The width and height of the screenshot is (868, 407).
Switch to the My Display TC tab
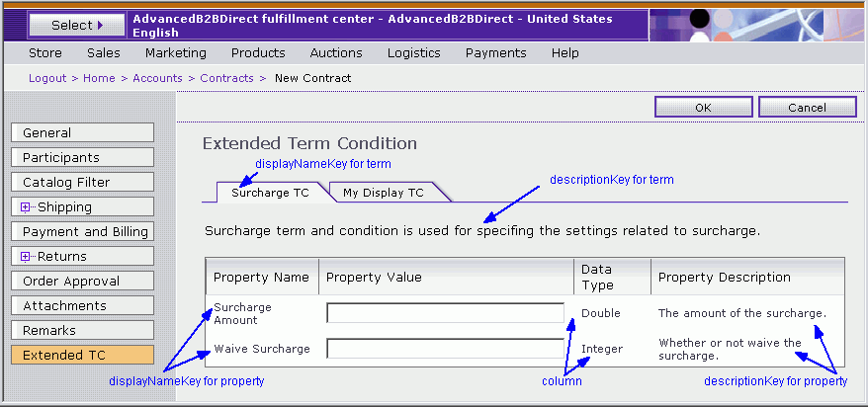(383, 193)
